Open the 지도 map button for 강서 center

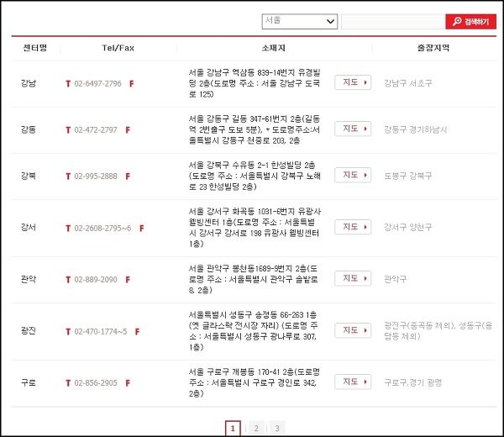pos(353,227)
